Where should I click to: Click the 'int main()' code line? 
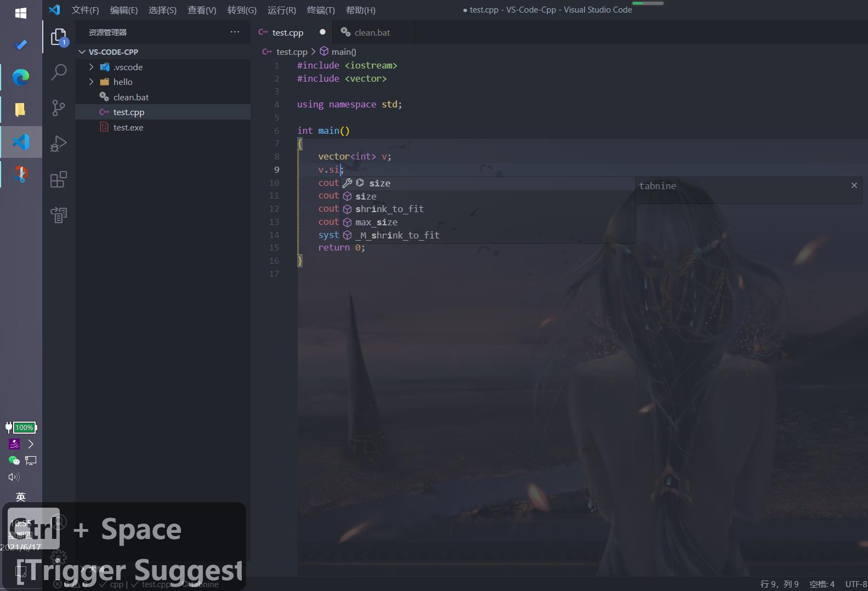(324, 130)
